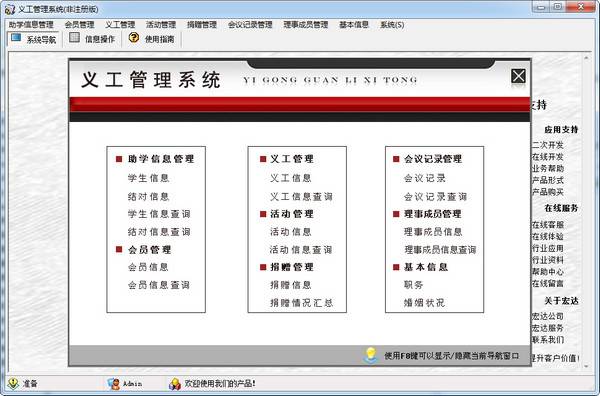Image resolution: width=600 pixels, height=396 pixels.
Task: Open the 基本信息 menu
Action: pyautogui.click(x=354, y=25)
